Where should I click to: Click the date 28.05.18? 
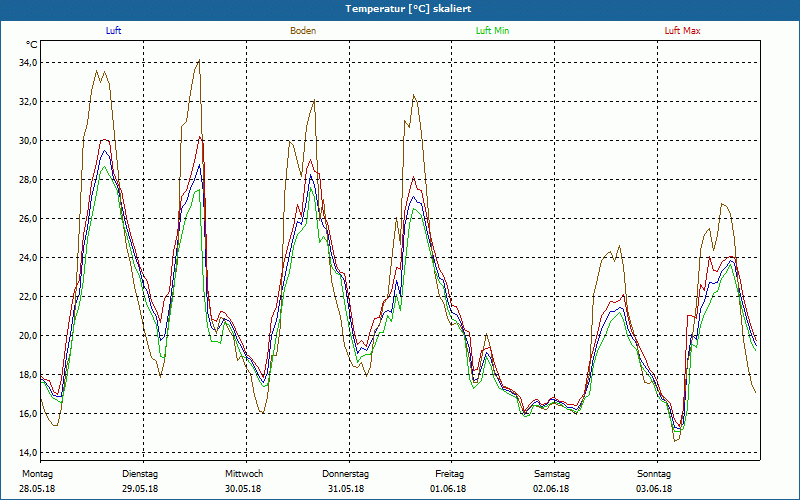click(37, 489)
